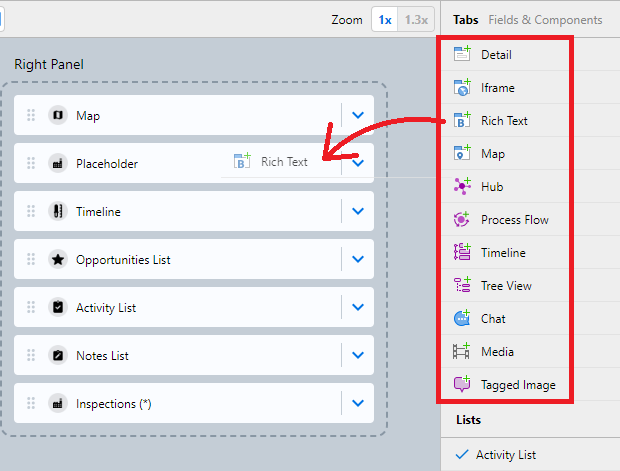Click the Rich Text component entry
Screen dimensions: 620x471
click(504, 121)
